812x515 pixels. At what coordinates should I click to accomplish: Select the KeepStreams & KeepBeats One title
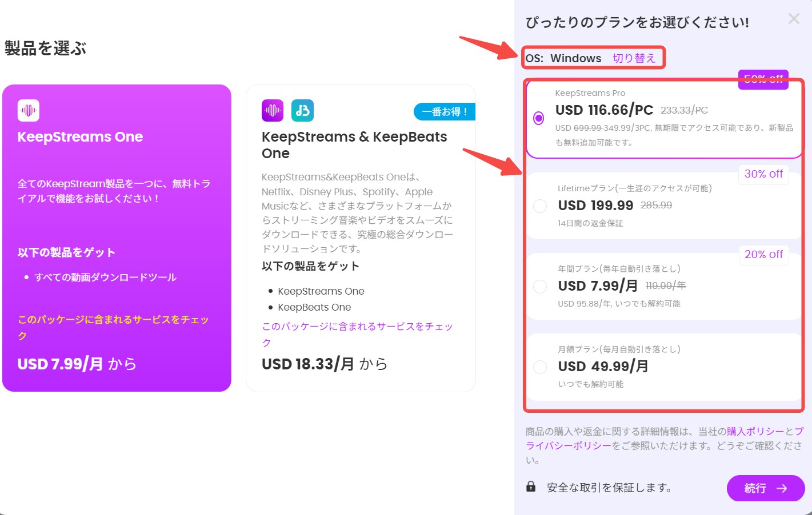(x=354, y=145)
